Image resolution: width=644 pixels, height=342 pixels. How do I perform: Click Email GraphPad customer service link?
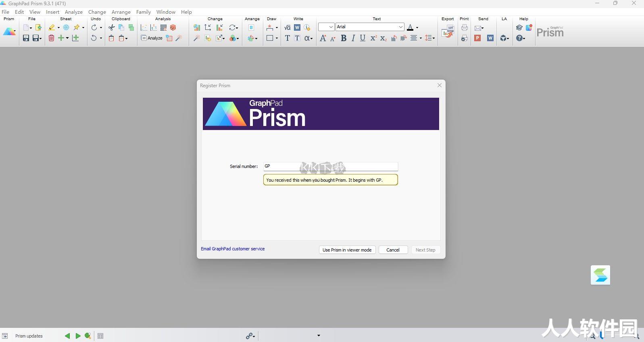pos(233,249)
